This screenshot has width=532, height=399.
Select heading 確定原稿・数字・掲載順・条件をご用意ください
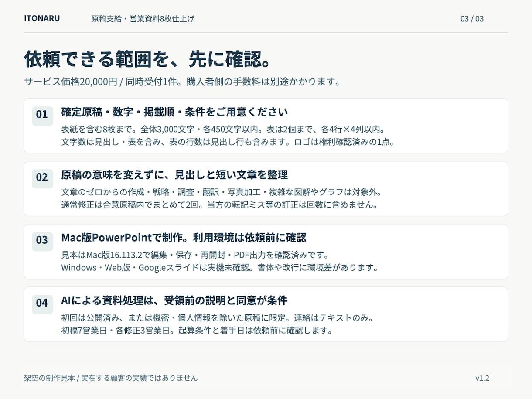click(x=174, y=112)
